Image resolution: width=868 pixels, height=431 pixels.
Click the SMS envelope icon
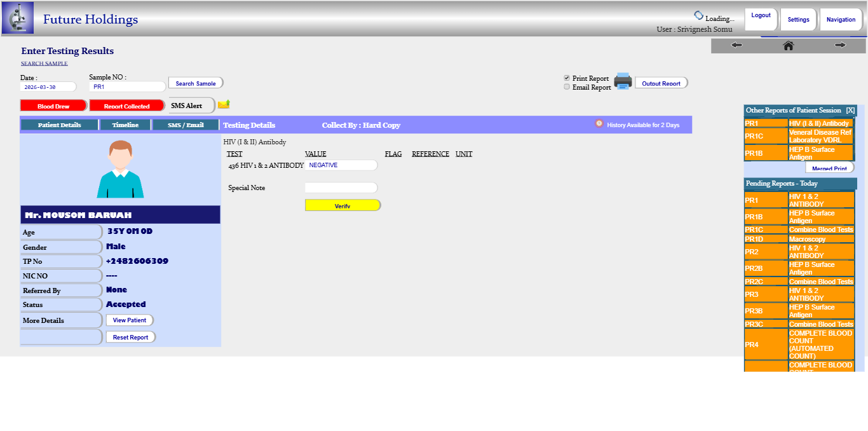pyautogui.click(x=224, y=104)
